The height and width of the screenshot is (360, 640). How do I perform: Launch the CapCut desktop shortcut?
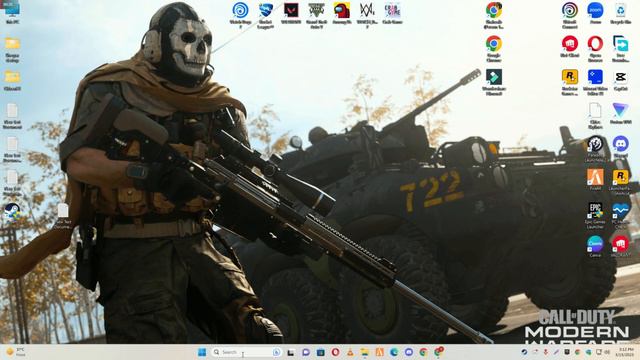coord(620,80)
